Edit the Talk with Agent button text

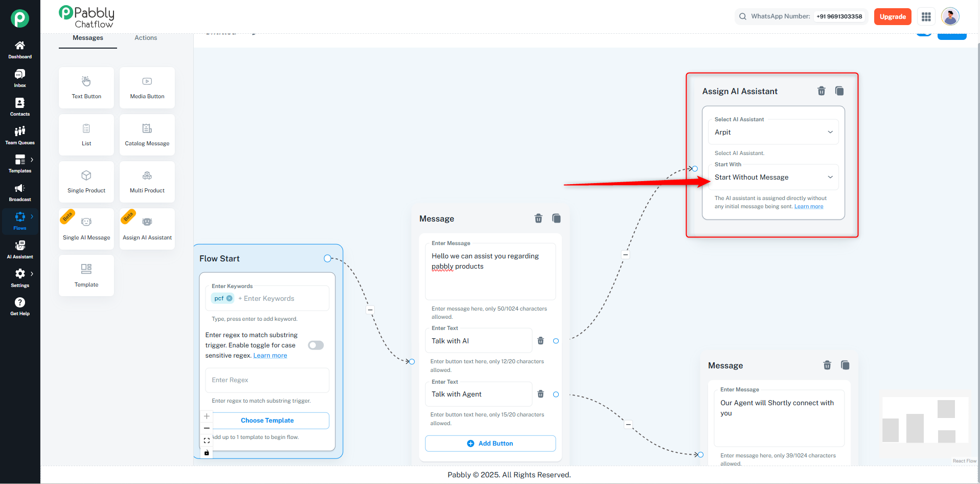click(478, 394)
